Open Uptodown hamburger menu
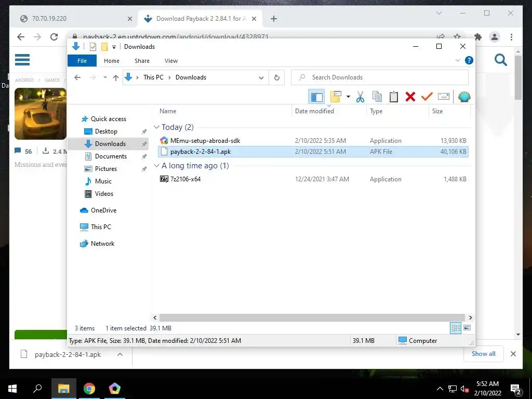This screenshot has height=399, width=532. pyautogui.click(x=22, y=60)
